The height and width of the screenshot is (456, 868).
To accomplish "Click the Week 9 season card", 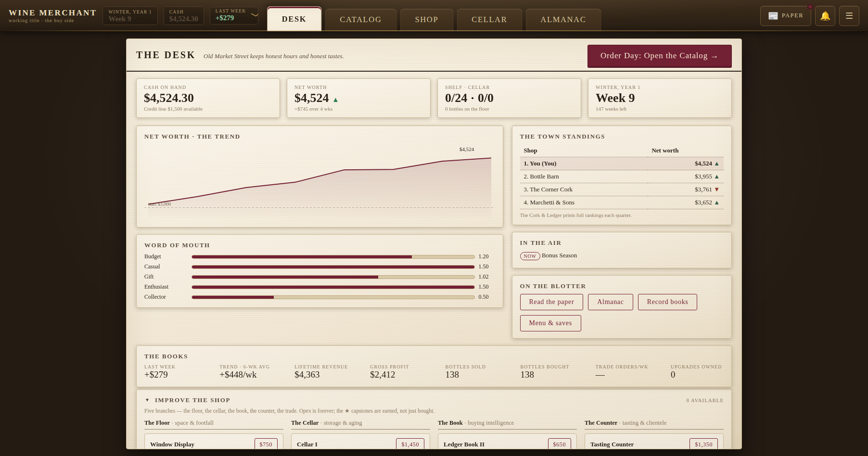I will [x=660, y=98].
